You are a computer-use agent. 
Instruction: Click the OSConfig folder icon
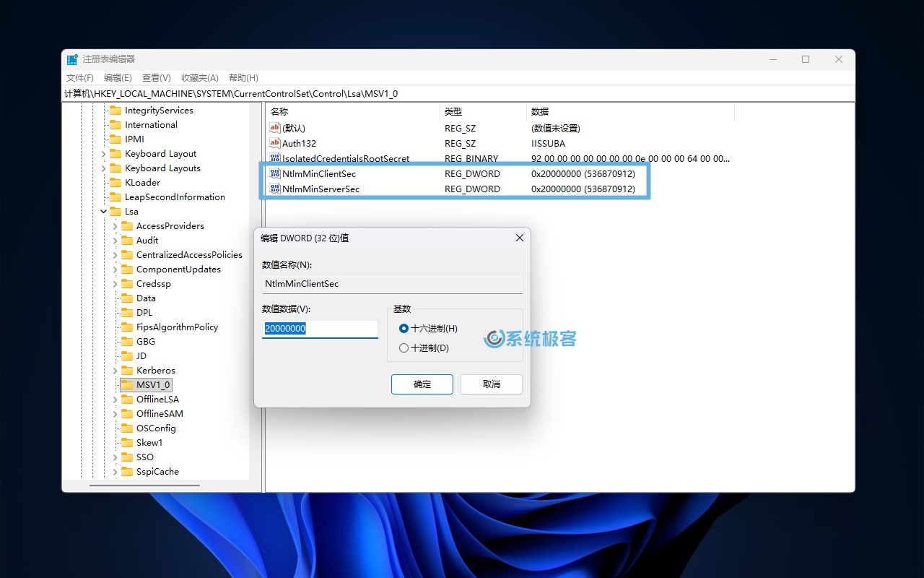126,428
